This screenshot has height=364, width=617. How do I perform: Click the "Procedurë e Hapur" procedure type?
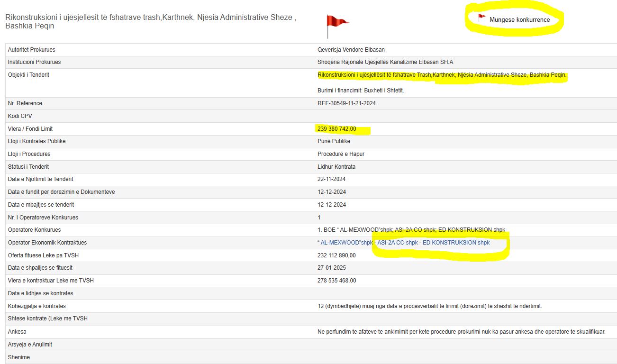tap(341, 154)
